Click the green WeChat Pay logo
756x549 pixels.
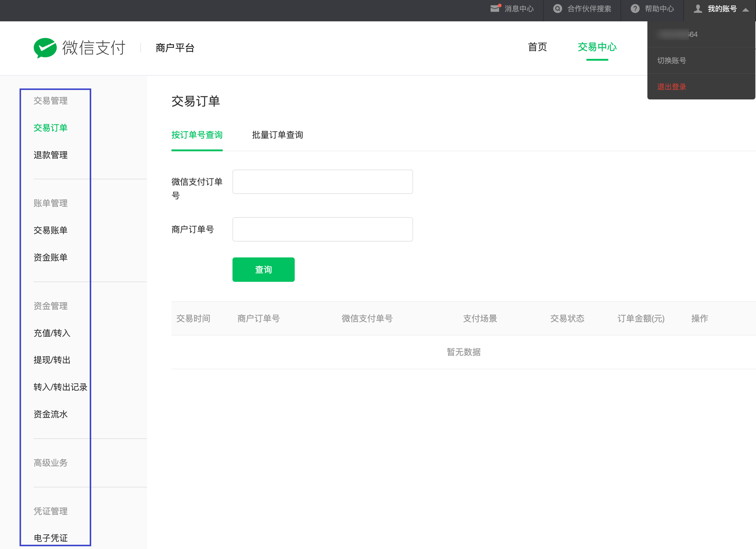point(45,48)
